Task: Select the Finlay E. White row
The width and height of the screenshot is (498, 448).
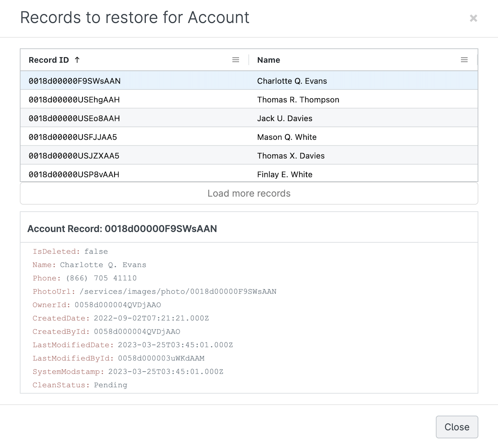Action: pyautogui.click(x=284, y=174)
